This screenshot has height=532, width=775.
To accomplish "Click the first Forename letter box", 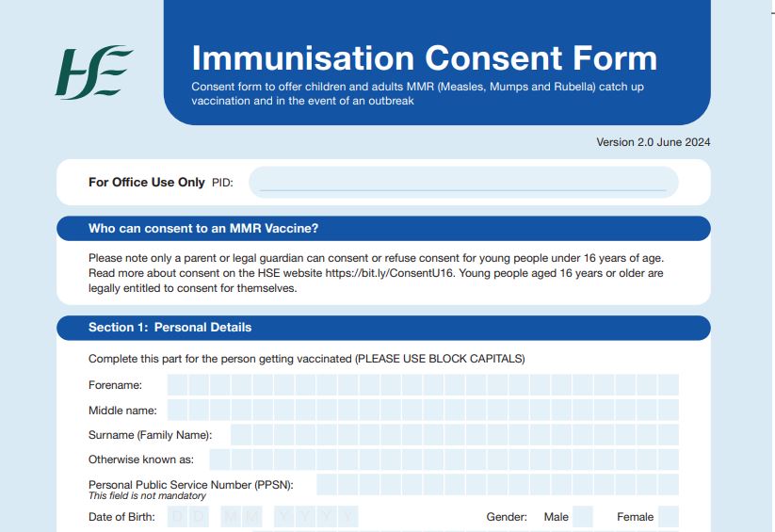I will tap(177, 385).
